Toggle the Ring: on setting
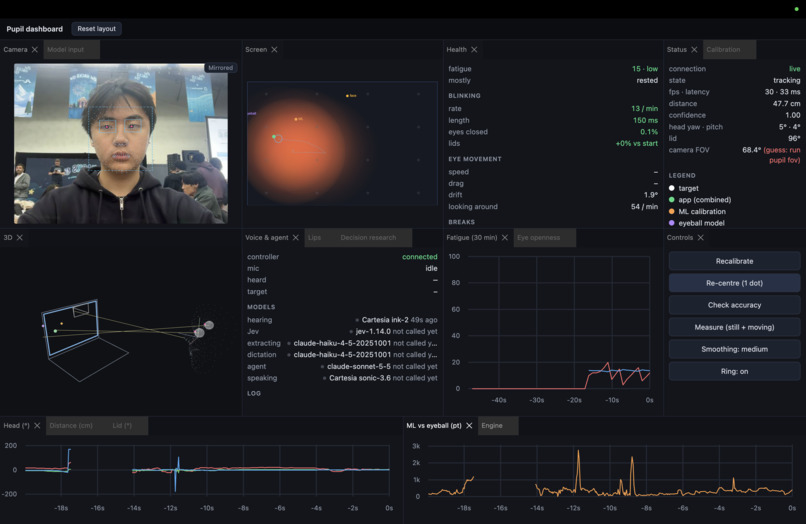Screen dimensions: 806x524 tap(734, 371)
